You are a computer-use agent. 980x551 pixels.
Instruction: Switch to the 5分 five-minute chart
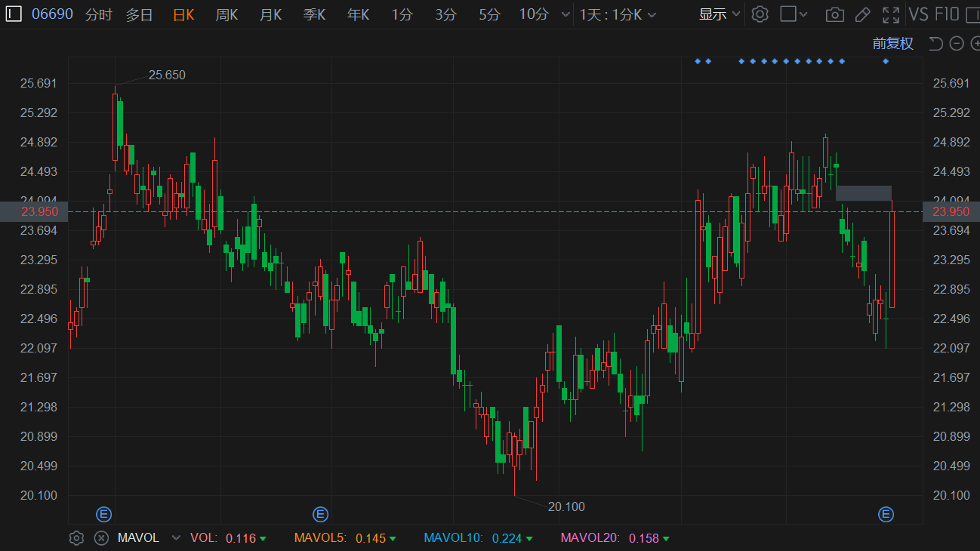489,14
